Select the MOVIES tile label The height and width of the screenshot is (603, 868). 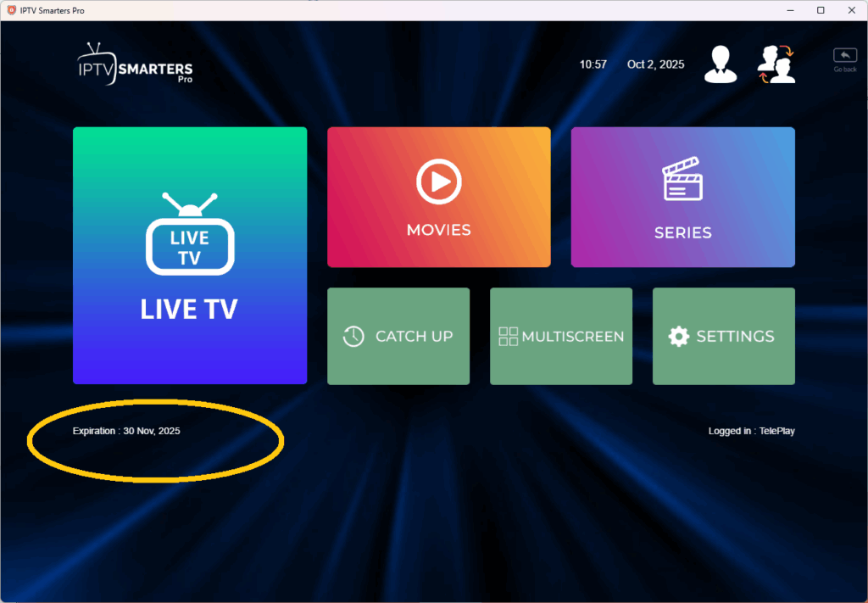click(438, 230)
